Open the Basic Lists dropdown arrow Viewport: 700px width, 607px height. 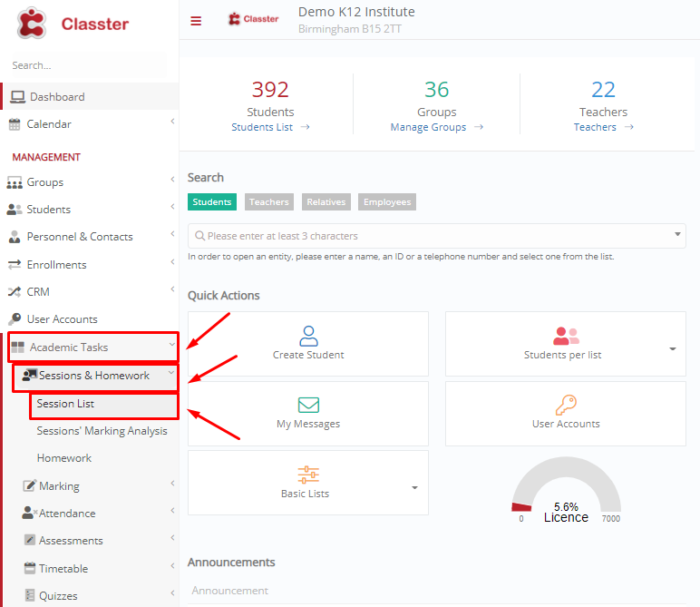coord(414,488)
